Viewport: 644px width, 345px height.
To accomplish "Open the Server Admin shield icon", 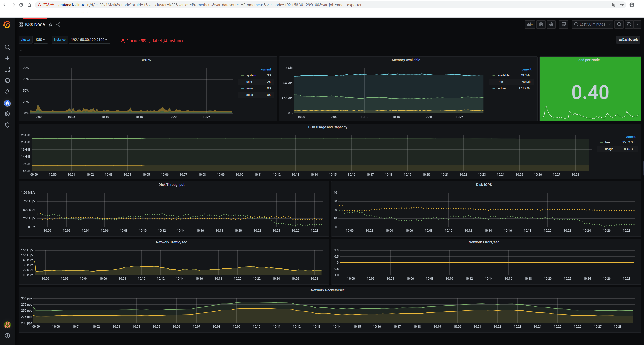I will point(7,125).
